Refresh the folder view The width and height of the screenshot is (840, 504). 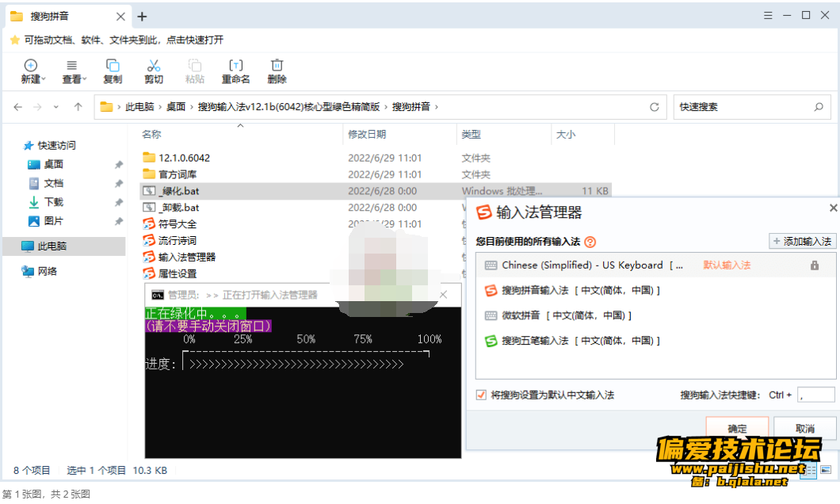pos(654,107)
